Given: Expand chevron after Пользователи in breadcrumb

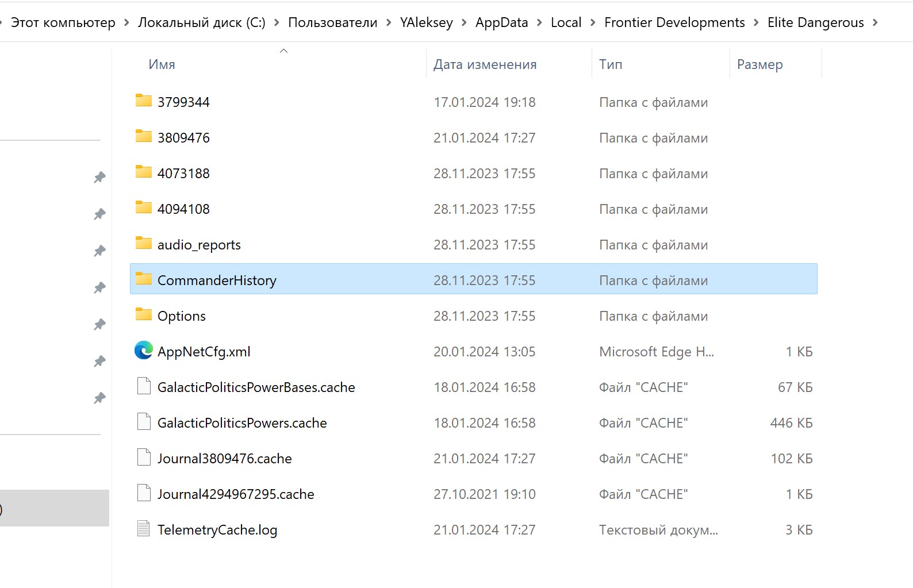Looking at the screenshot, I should click(389, 22).
